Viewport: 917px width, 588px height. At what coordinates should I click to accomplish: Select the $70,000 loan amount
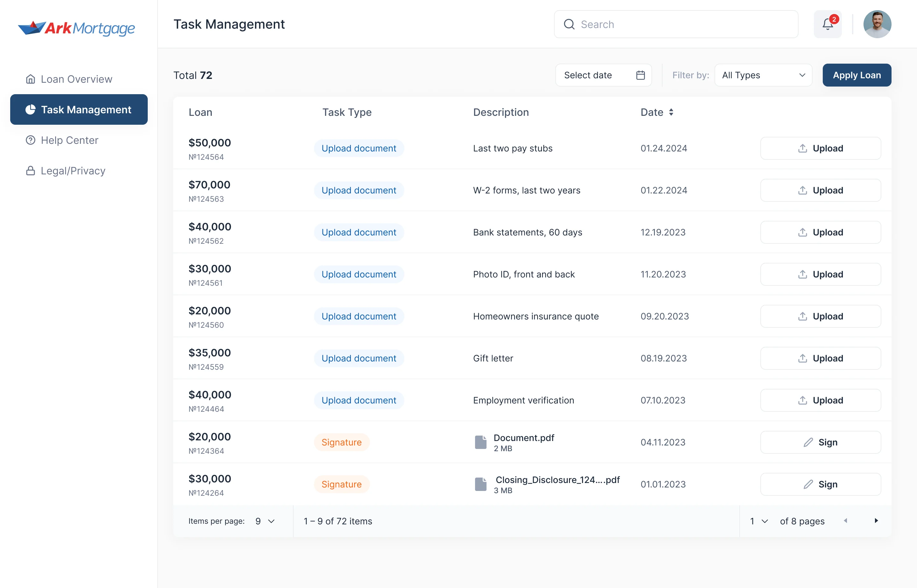[x=210, y=185]
